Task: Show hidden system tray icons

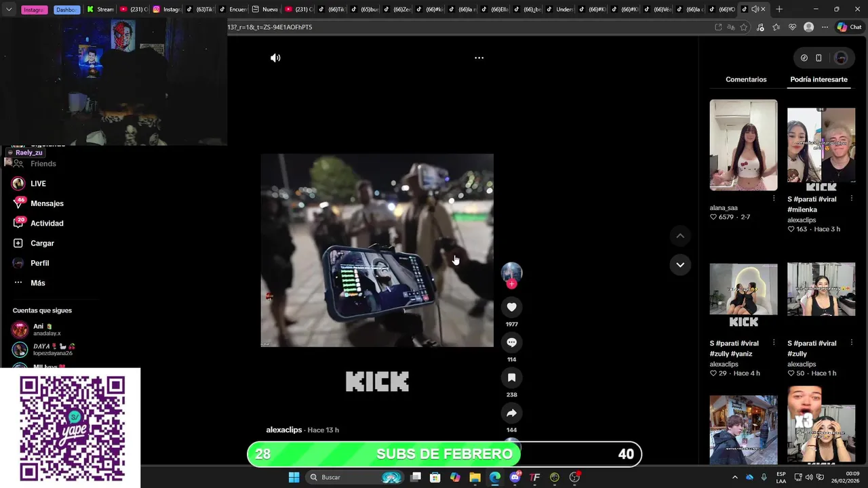Action: pos(734,477)
